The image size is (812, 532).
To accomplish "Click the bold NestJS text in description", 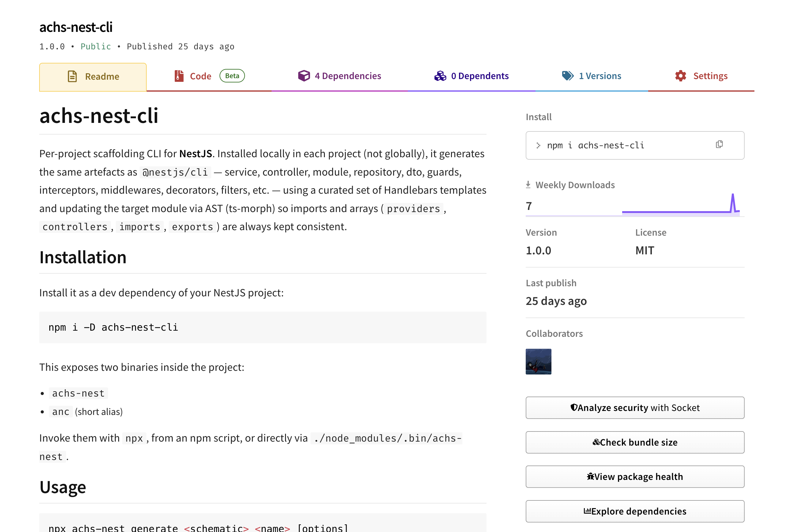I will [x=196, y=154].
